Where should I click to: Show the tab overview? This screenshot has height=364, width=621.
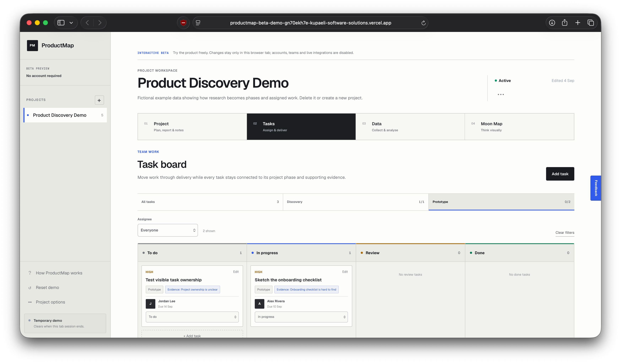[x=591, y=23]
